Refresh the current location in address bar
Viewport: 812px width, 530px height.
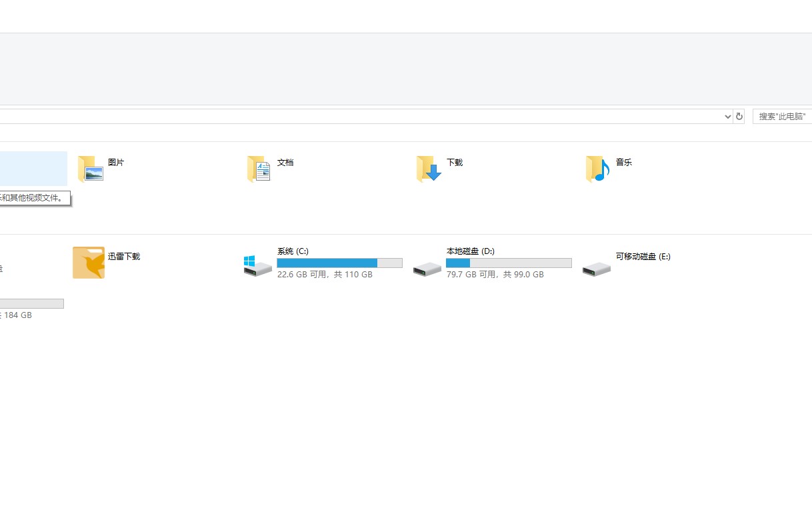point(739,116)
